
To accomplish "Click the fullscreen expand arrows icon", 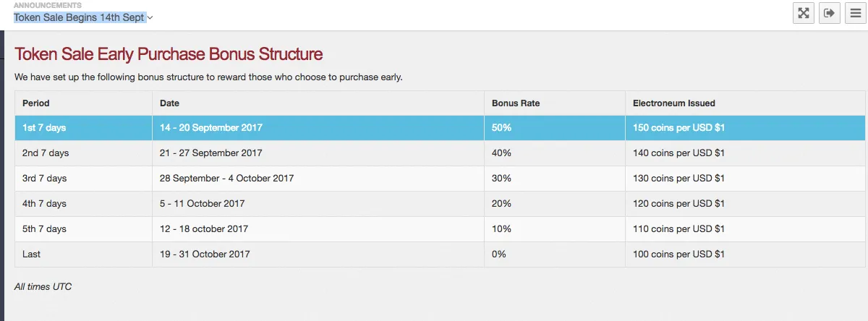I will [x=804, y=13].
